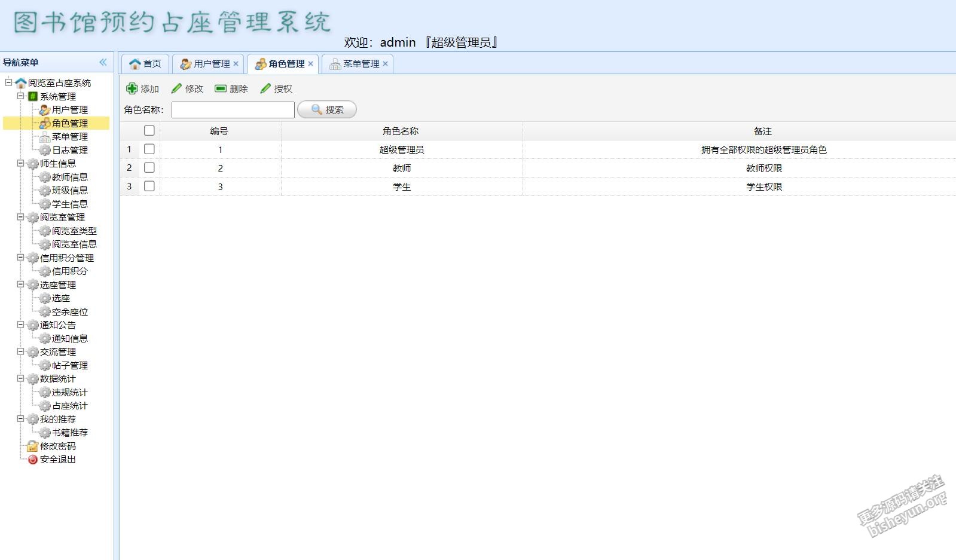Click the 角色名称 column header
This screenshot has height=560, width=956.
coord(401,131)
